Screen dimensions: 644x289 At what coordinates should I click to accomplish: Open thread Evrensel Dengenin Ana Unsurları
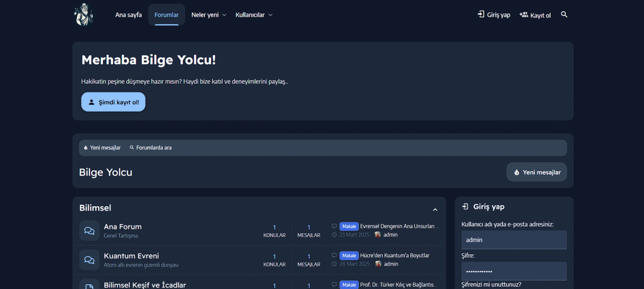[x=400, y=226]
